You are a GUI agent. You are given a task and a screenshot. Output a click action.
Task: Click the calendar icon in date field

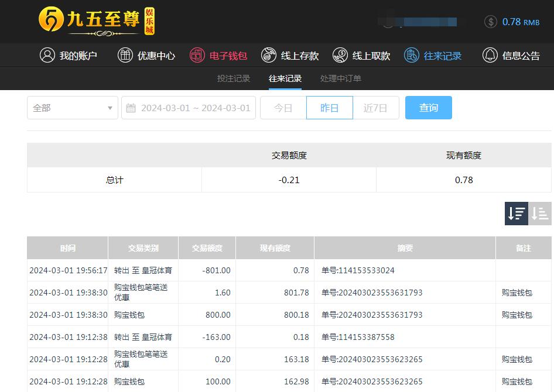tap(131, 108)
